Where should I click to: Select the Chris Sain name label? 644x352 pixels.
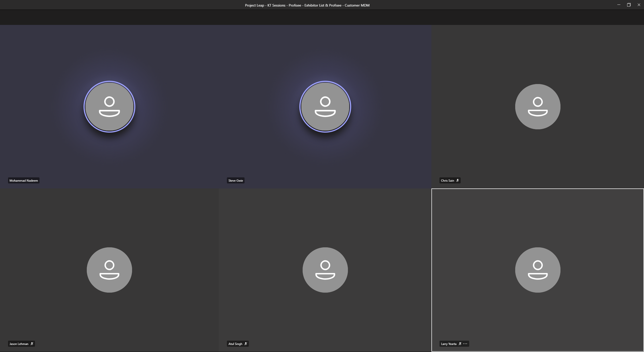pos(447,180)
